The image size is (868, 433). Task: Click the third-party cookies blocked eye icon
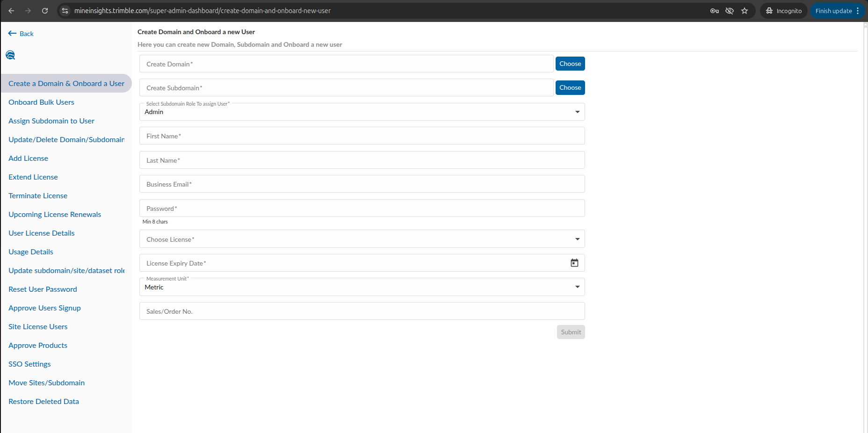tap(729, 11)
